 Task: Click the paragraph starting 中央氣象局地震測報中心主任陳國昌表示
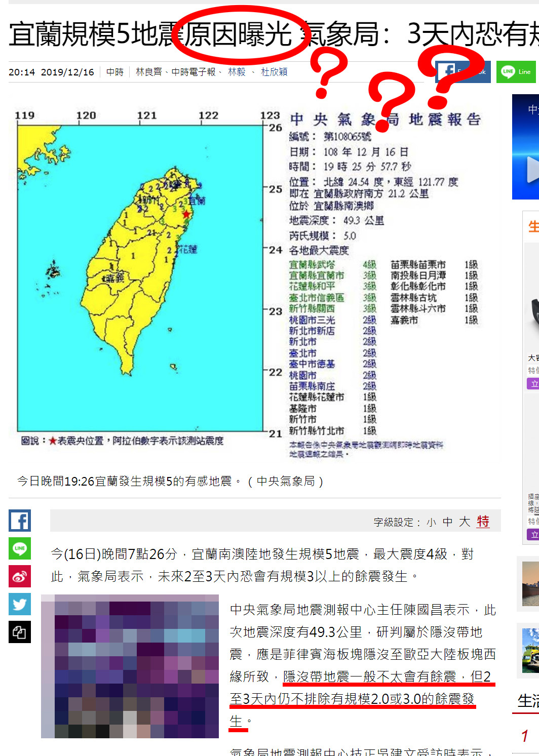coord(363,665)
